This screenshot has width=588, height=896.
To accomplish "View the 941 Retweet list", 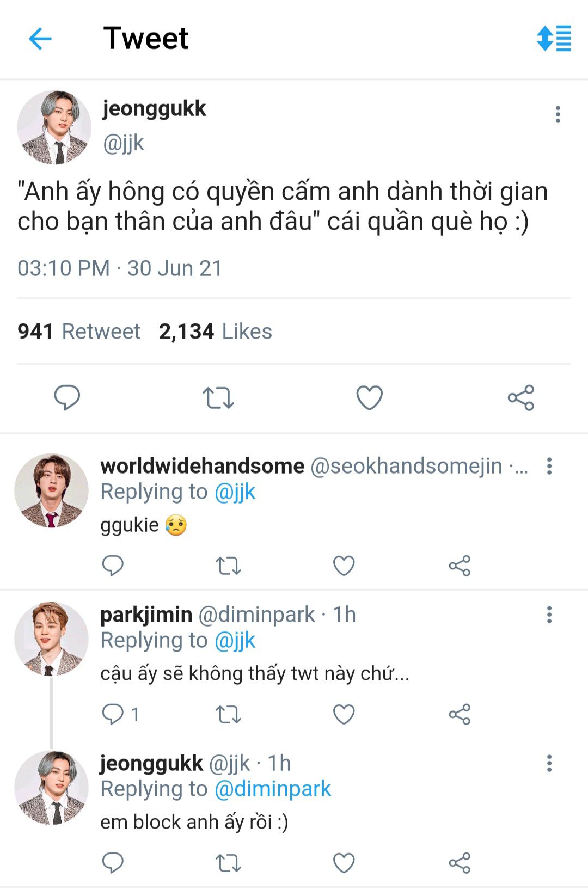I will [x=78, y=332].
